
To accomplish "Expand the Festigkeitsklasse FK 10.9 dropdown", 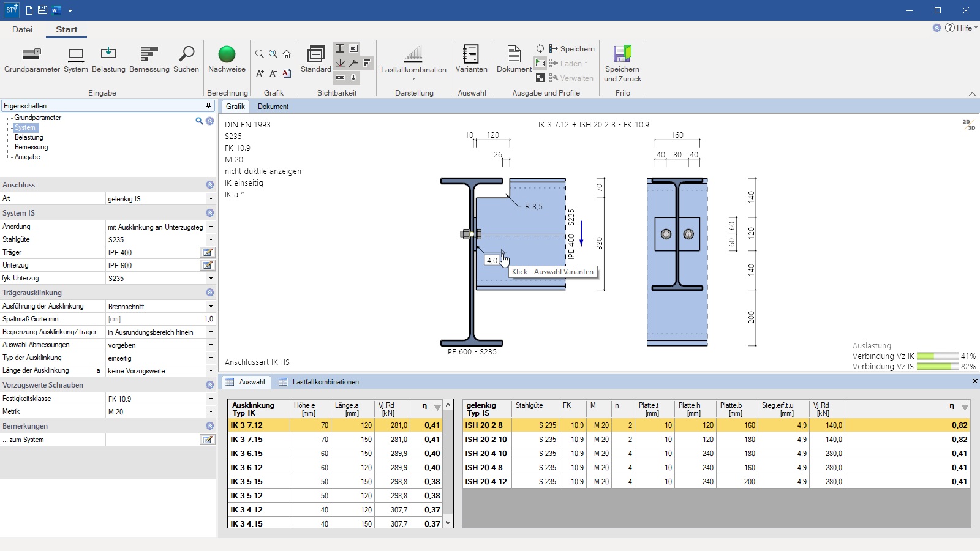I will tap(211, 399).
